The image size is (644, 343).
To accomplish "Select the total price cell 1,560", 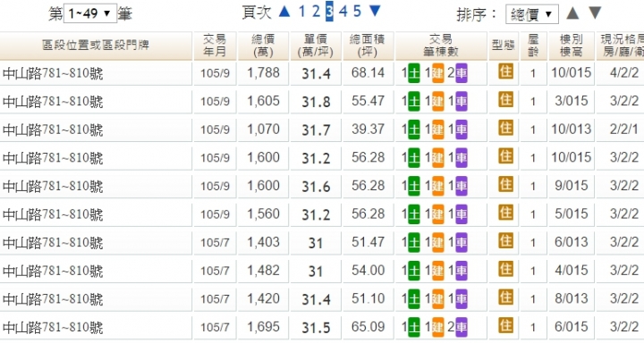I will [263, 214].
